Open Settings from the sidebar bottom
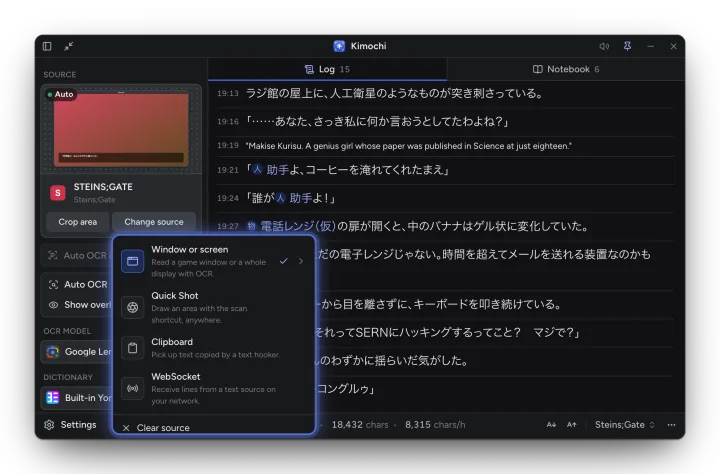Viewport: 720px width, 474px height. click(70, 425)
